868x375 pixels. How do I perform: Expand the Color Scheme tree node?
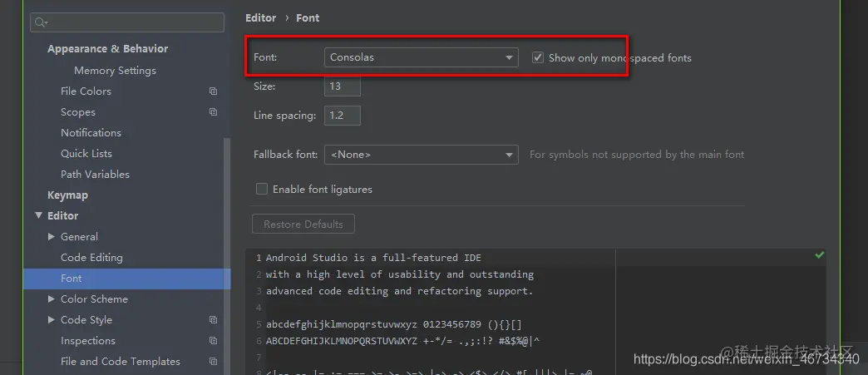pos(52,299)
